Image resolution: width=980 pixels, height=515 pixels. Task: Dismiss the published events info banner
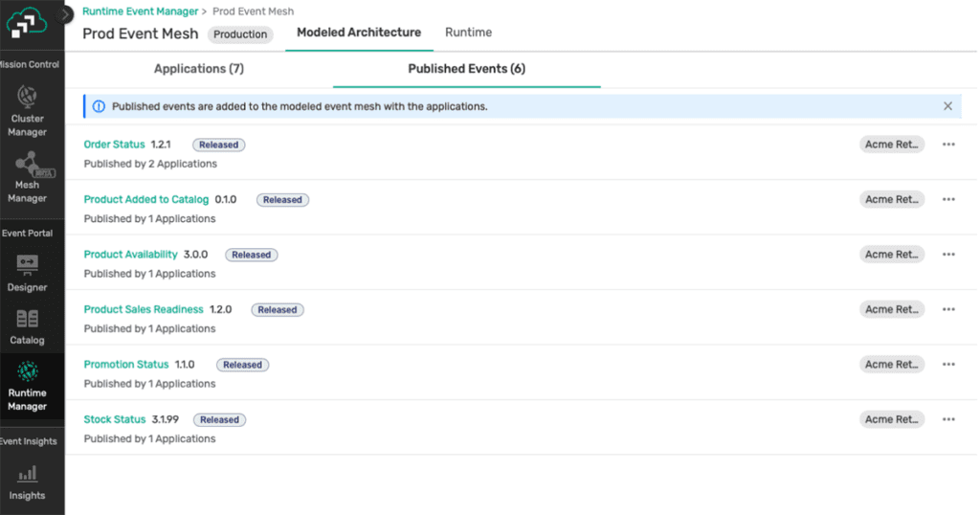click(947, 106)
